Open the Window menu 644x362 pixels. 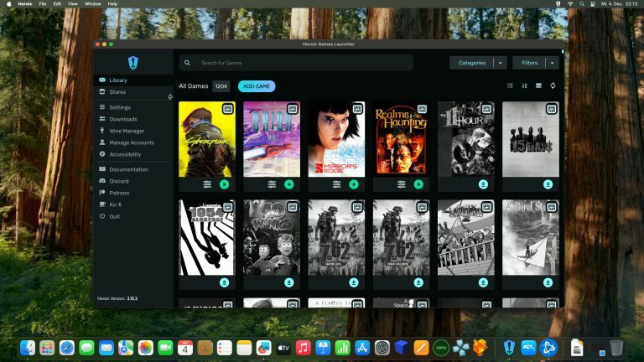pos(93,3)
